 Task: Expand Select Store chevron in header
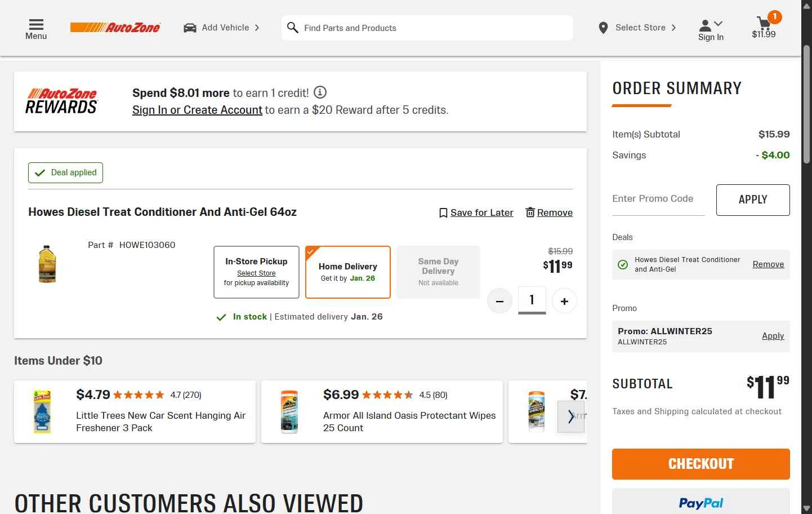673,28
